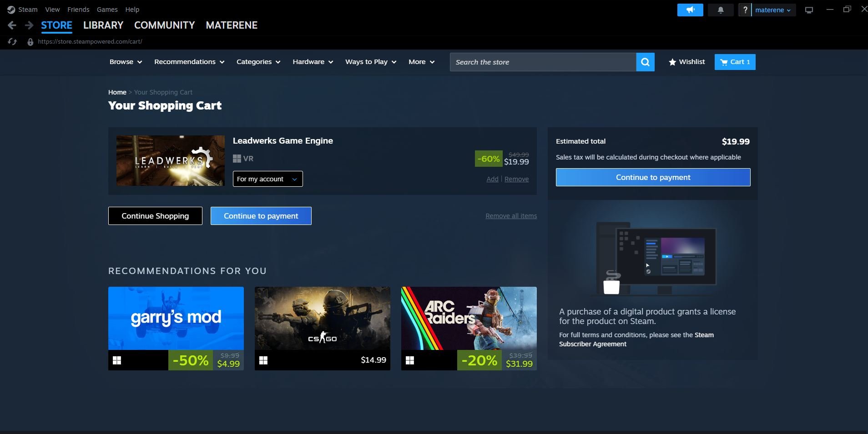Go to the COMMUNITY tab
The height and width of the screenshot is (434, 868).
coord(164,25)
